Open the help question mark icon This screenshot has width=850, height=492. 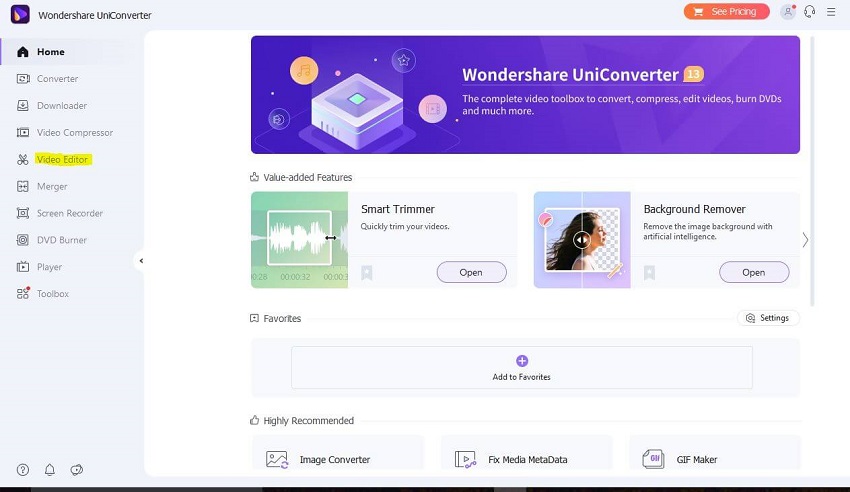click(x=23, y=470)
